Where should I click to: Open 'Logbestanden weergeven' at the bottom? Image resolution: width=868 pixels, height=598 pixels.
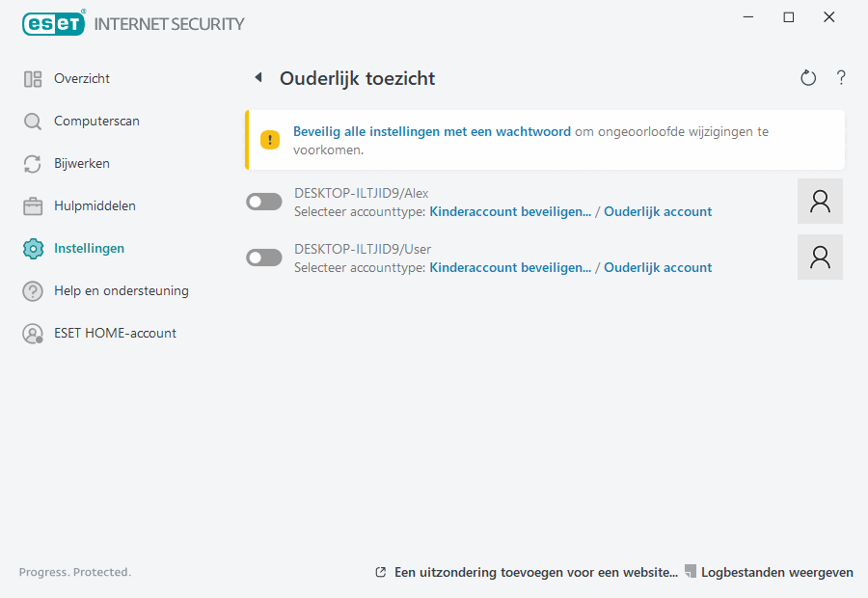776,572
